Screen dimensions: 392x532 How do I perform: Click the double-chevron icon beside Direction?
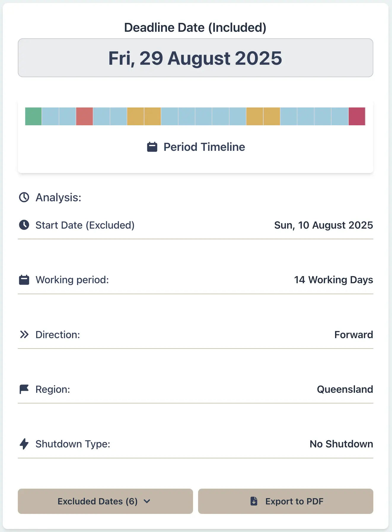tap(24, 334)
